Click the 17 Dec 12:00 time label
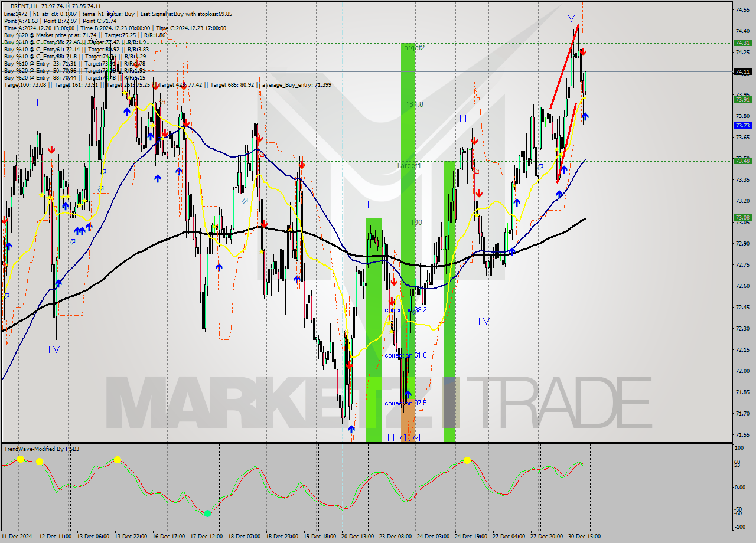This screenshot has height=543, width=756. tap(207, 537)
